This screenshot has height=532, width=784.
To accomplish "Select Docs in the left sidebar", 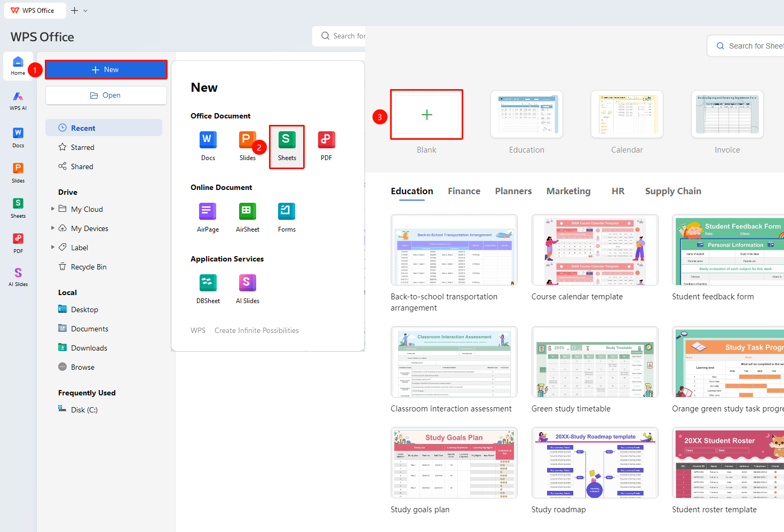I will point(18,137).
